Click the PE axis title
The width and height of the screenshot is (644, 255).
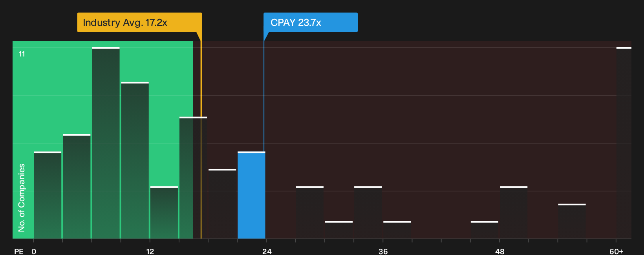19,251
